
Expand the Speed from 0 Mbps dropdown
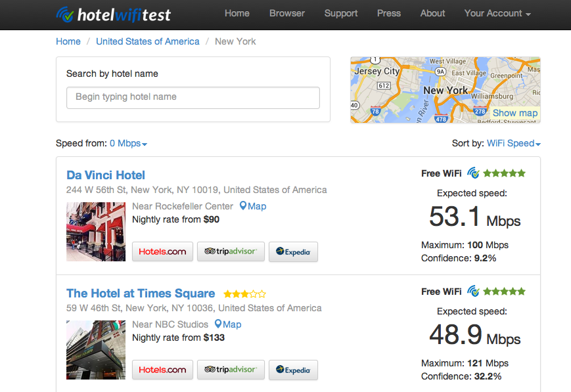coord(128,143)
